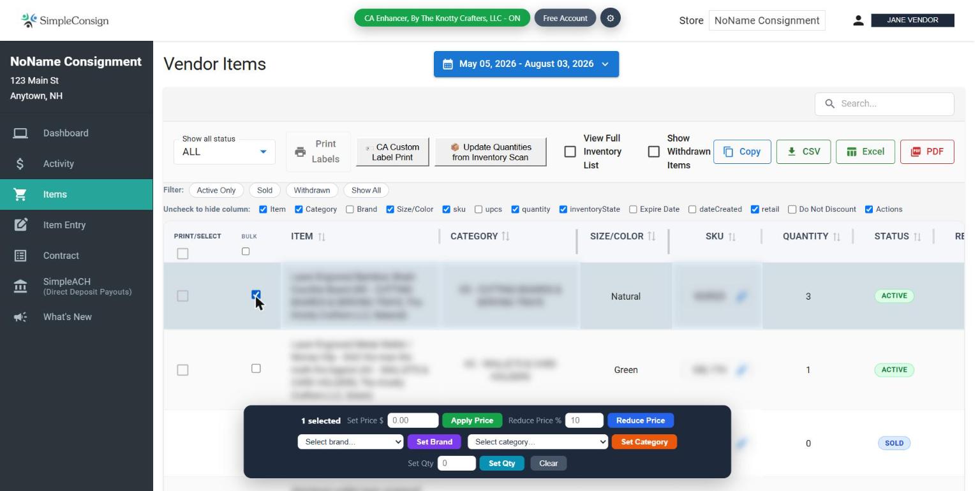Check Print/Select header checkbox
The width and height of the screenshot is (980, 491).
coord(182,254)
